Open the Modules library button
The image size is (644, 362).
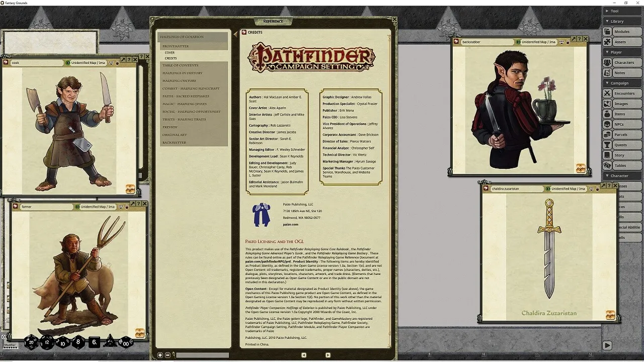pos(622,32)
